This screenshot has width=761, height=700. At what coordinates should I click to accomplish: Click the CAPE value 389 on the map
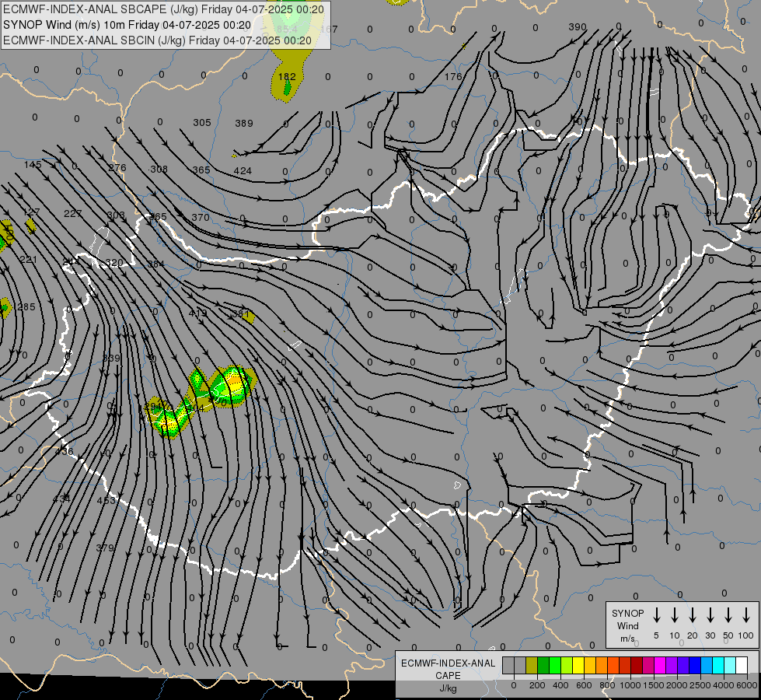click(x=244, y=124)
